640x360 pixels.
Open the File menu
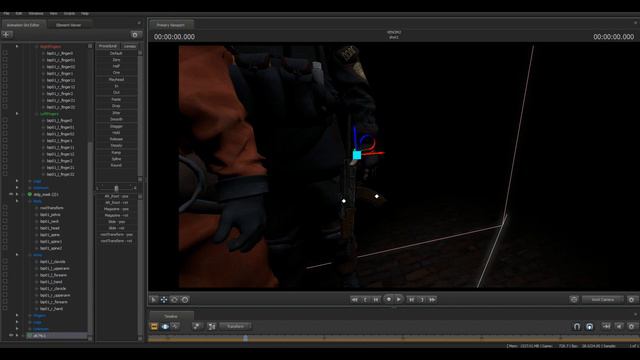point(7,13)
